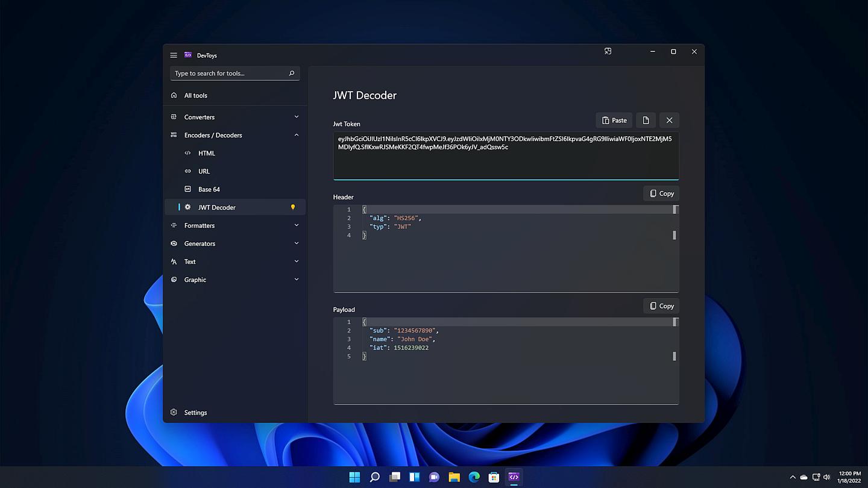
Task: Expand the Converters category
Action: tap(235, 117)
